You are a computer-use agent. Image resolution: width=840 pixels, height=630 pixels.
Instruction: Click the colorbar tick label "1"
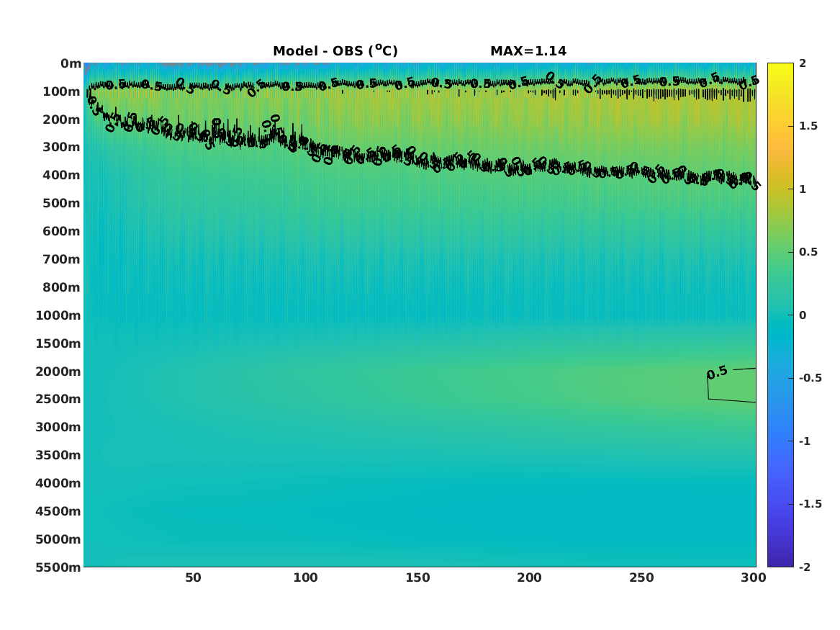pyautogui.click(x=803, y=189)
